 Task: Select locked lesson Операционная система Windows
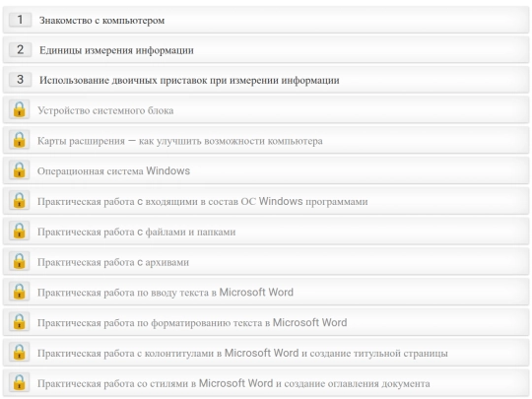tap(266, 170)
